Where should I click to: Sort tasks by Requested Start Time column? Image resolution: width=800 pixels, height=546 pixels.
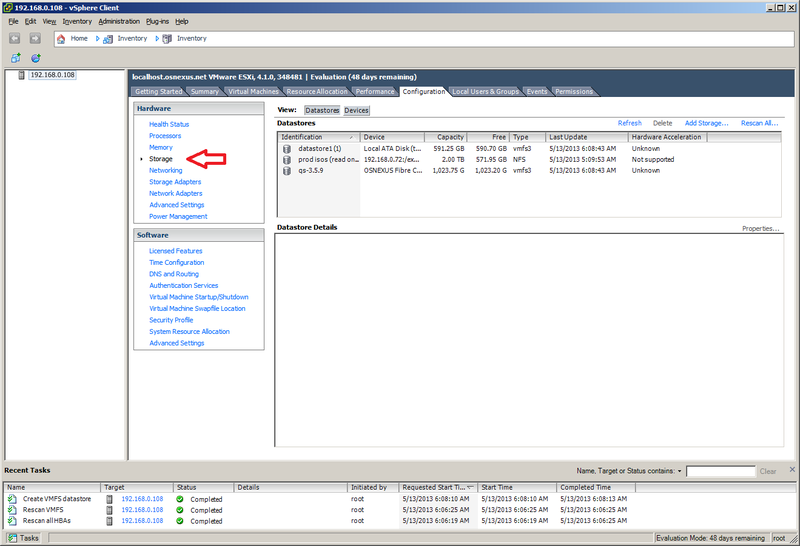438,487
